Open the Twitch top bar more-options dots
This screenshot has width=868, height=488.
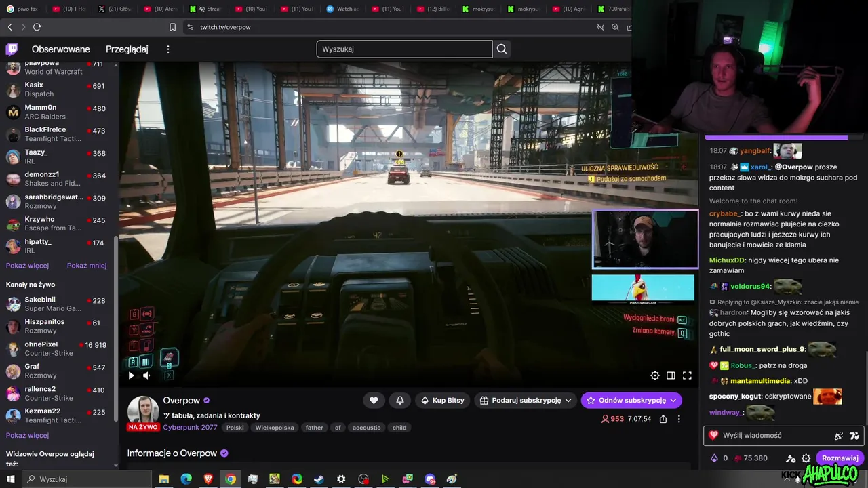pyautogui.click(x=168, y=49)
